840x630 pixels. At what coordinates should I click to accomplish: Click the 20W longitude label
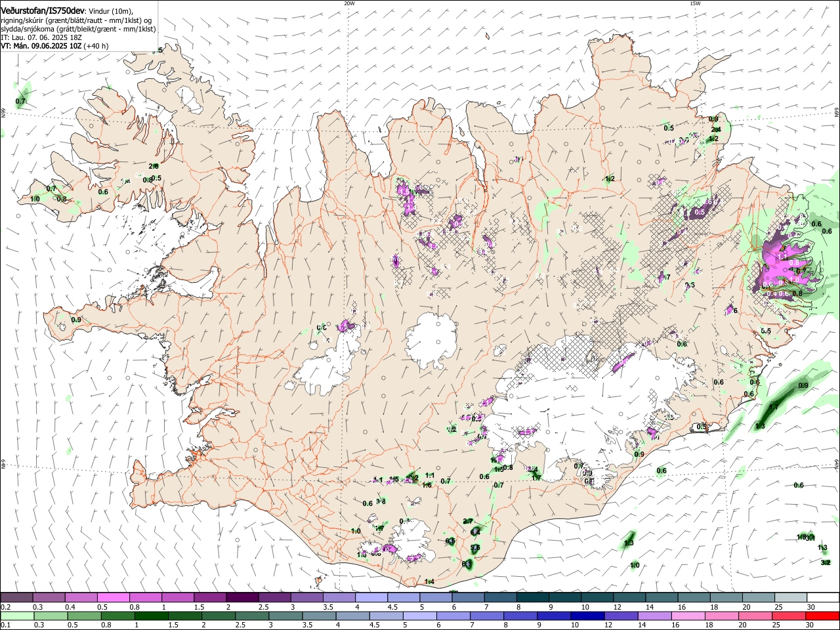(x=350, y=3)
